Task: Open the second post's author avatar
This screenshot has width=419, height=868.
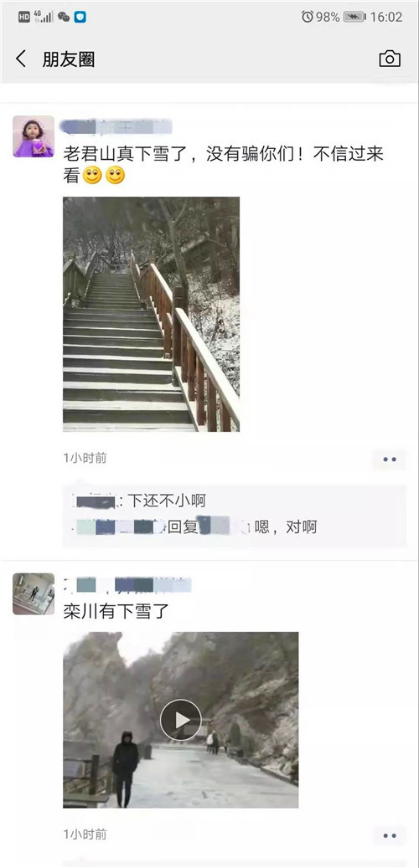Action: [x=34, y=594]
